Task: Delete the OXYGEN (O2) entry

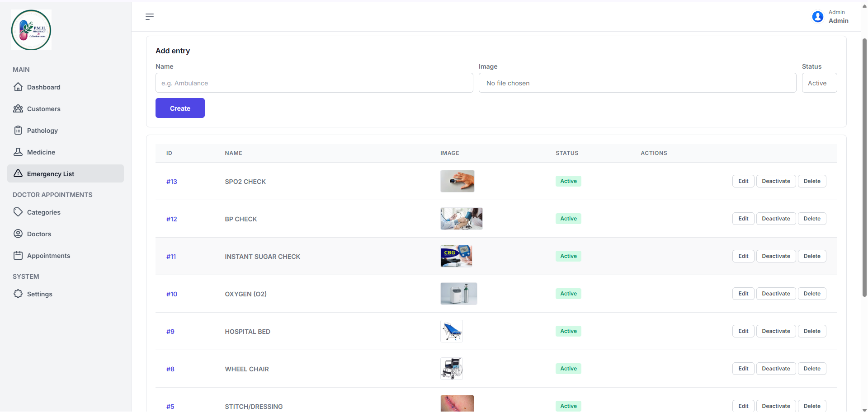Action: (812, 294)
